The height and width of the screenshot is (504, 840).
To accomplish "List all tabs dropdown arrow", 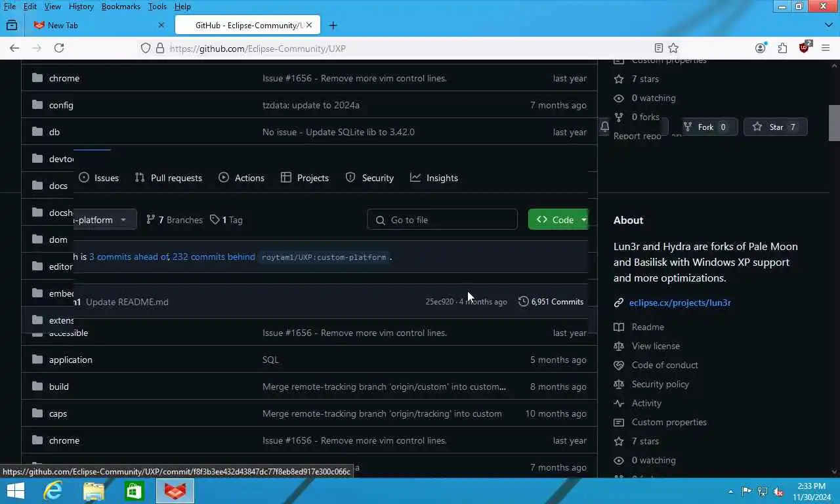I will pos(828,25).
